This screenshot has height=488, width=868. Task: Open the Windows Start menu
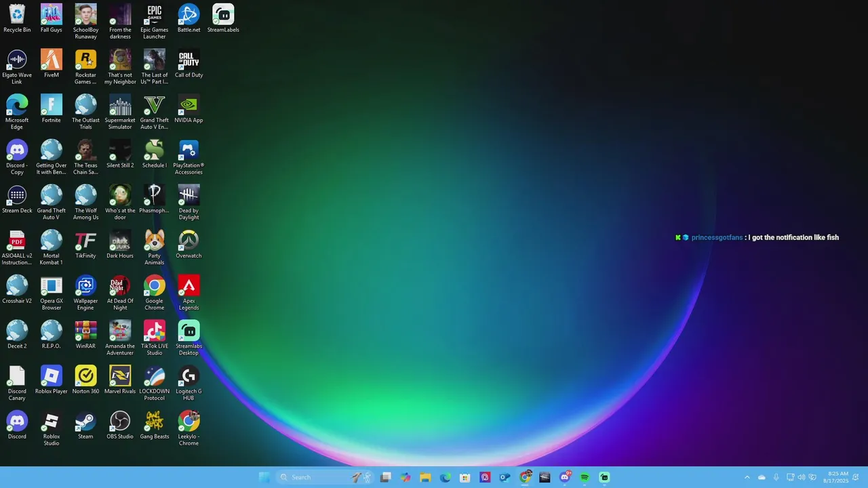tap(264, 477)
